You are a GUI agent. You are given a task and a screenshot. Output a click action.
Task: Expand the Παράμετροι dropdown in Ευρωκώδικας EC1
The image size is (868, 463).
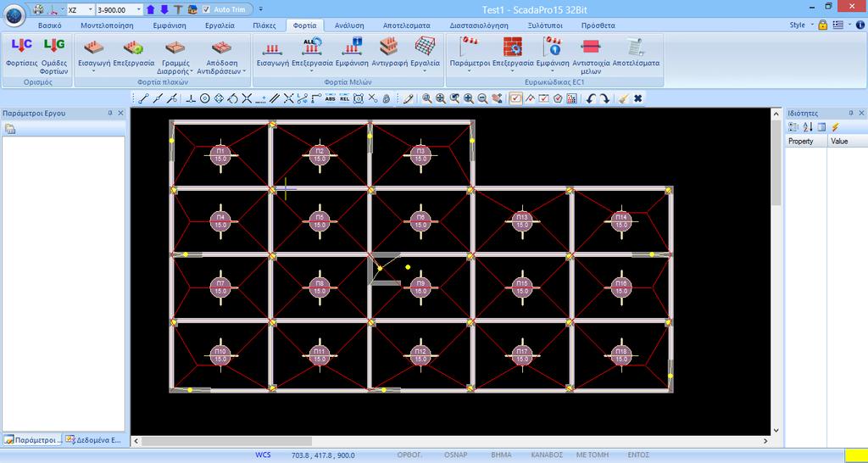pos(470,71)
